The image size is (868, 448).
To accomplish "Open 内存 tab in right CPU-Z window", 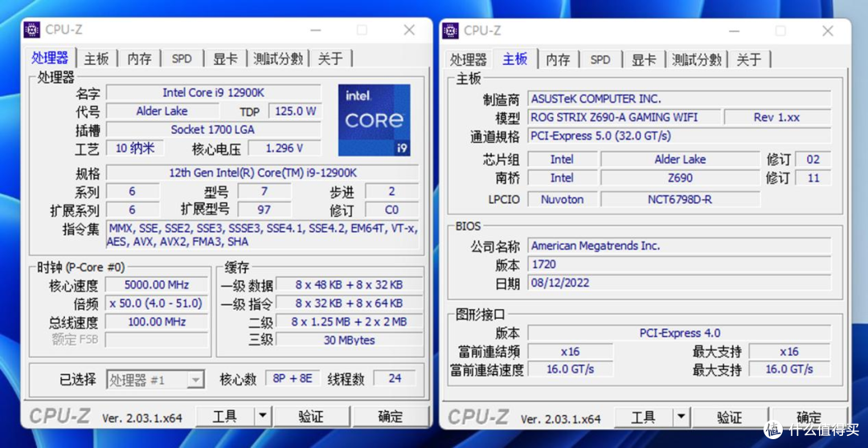I will pyautogui.click(x=558, y=59).
